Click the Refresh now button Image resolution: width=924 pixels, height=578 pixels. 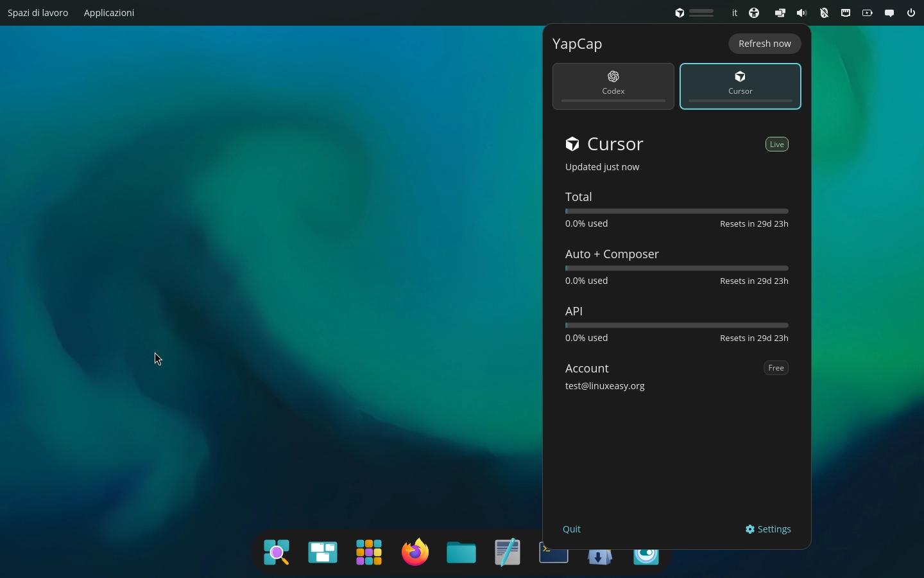point(765,44)
